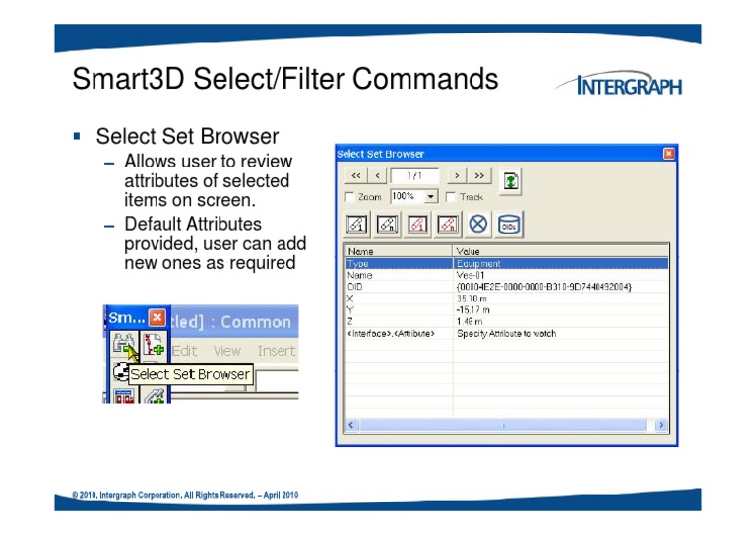Select the X coordinate row label
Screen dimensions: 756x535
click(350, 299)
